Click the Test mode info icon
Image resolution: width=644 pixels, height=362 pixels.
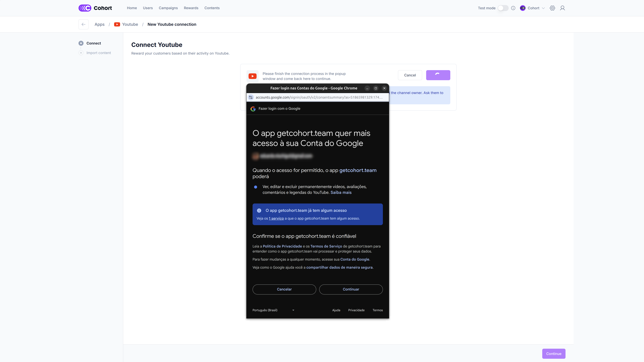(513, 8)
